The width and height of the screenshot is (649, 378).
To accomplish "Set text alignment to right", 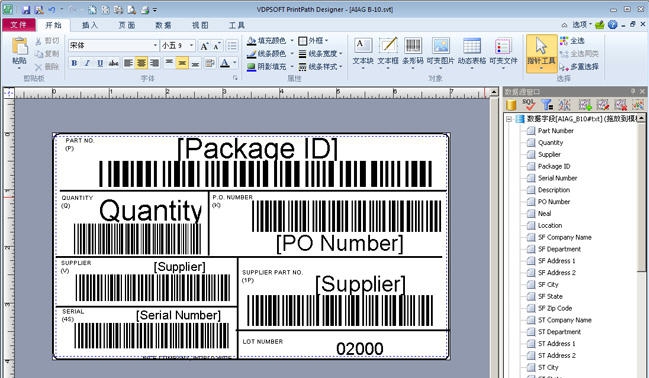I will point(154,63).
